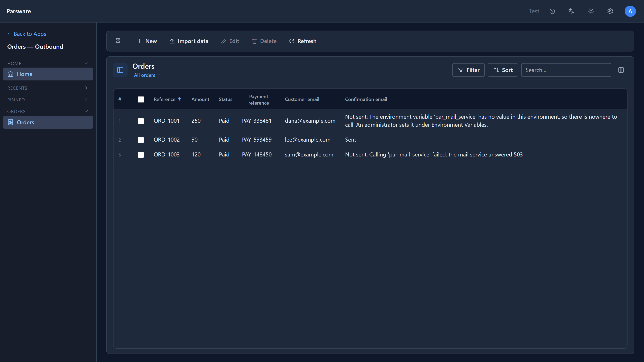The height and width of the screenshot is (362, 644).
Task: Click the Confirmation email column header
Action: pos(366,99)
